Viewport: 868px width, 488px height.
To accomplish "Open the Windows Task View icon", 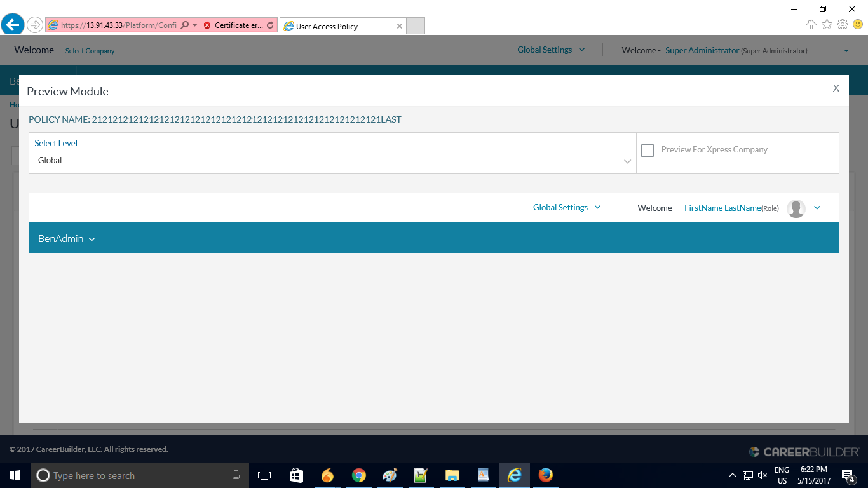I will pos(264,475).
